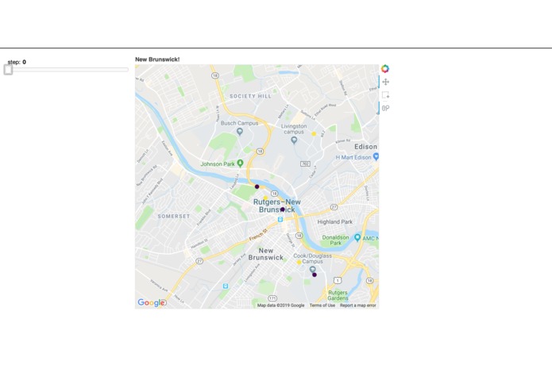Click the transit icon near Jersey Ave

tap(226, 286)
